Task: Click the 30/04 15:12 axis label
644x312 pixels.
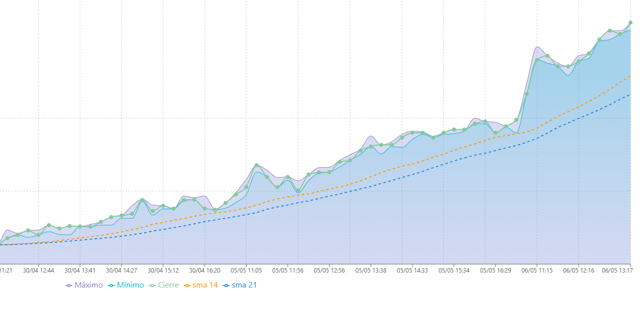Action: (x=163, y=271)
